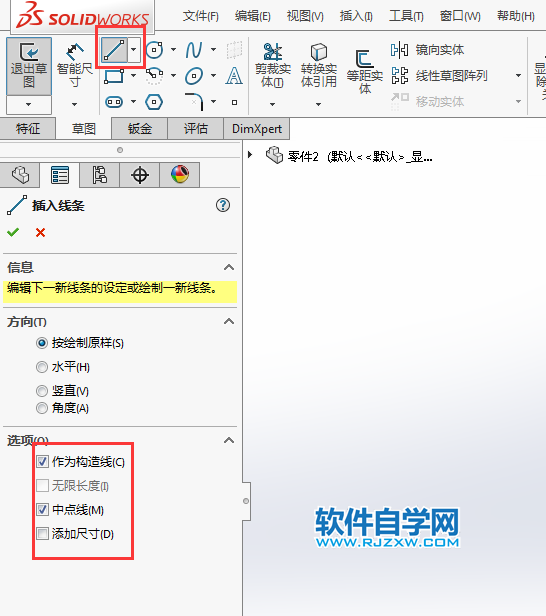Toggle 无限长度 infinite length checkbox
The height and width of the screenshot is (616, 546).
click(42, 486)
